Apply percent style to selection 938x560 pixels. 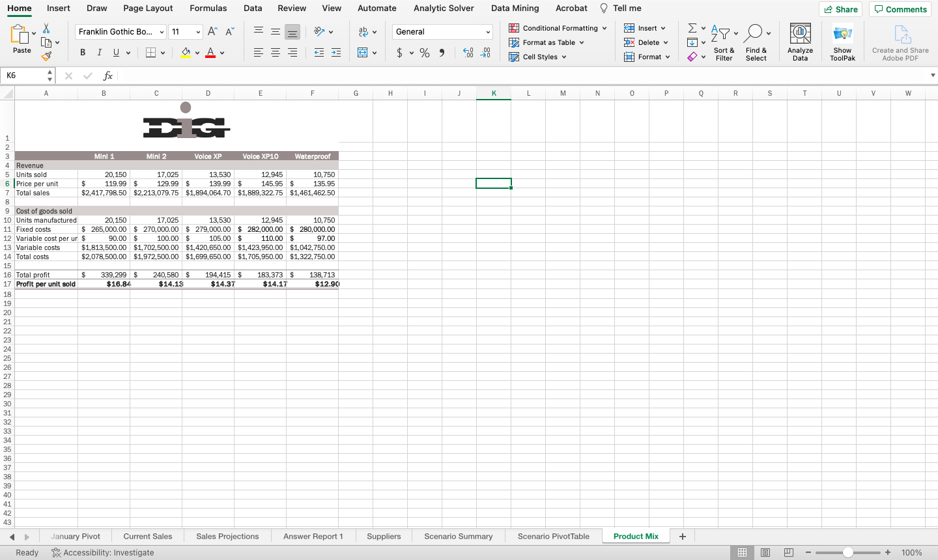click(x=424, y=53)
